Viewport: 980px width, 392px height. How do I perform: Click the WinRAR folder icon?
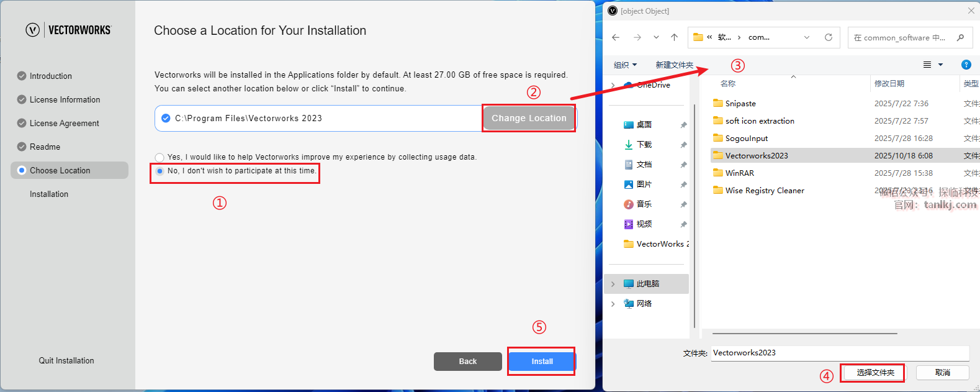(x=718, y=173)
